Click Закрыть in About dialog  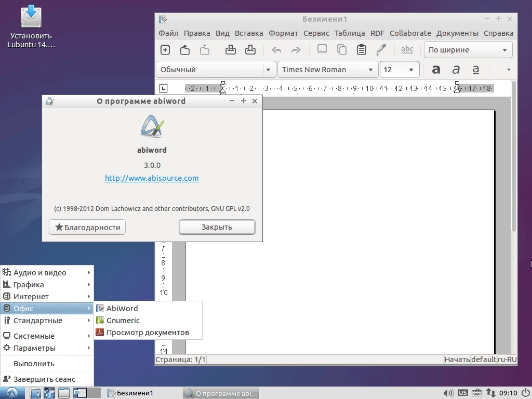pyautogui.click(x=217, y=227)
